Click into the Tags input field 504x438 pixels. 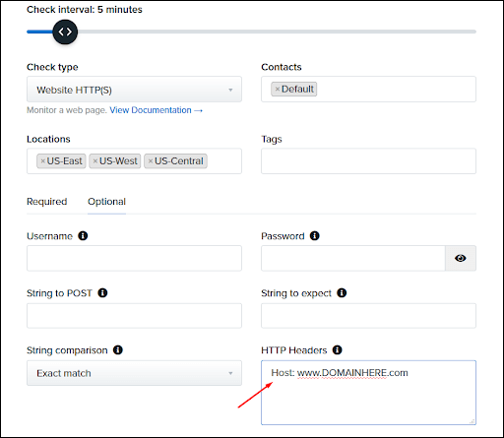(368, 161)
